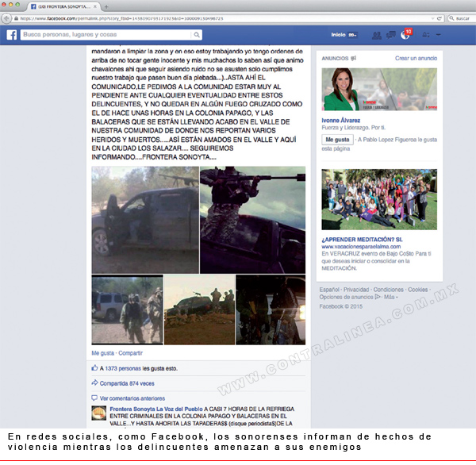Open a new browser tab with plus
The width and height of the screenshot is (476, 465).
(x=106, y=6)
